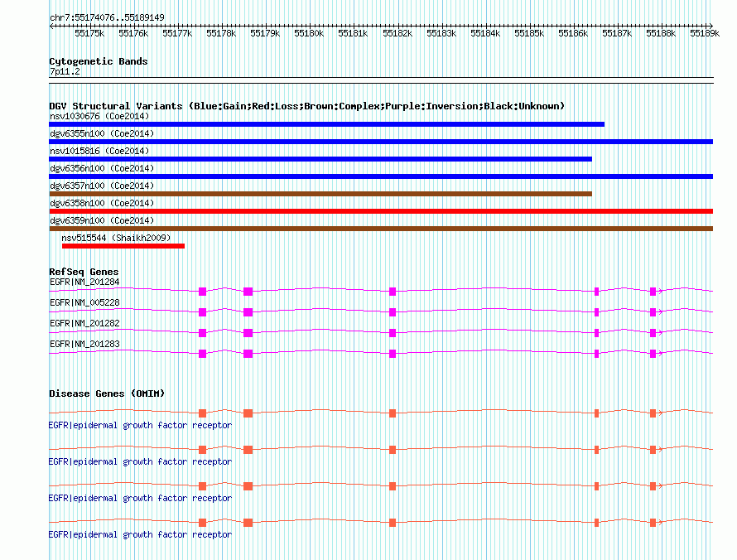Open the nsv515544 (Shaikh2009) variant label
Viewport: 737px width, 560px height.
116,238
